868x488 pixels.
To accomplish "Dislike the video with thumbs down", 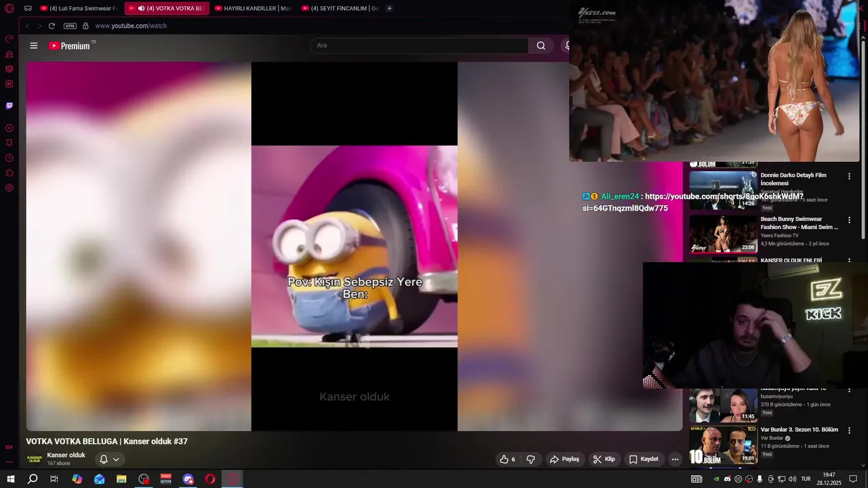I will coord(530,459).
